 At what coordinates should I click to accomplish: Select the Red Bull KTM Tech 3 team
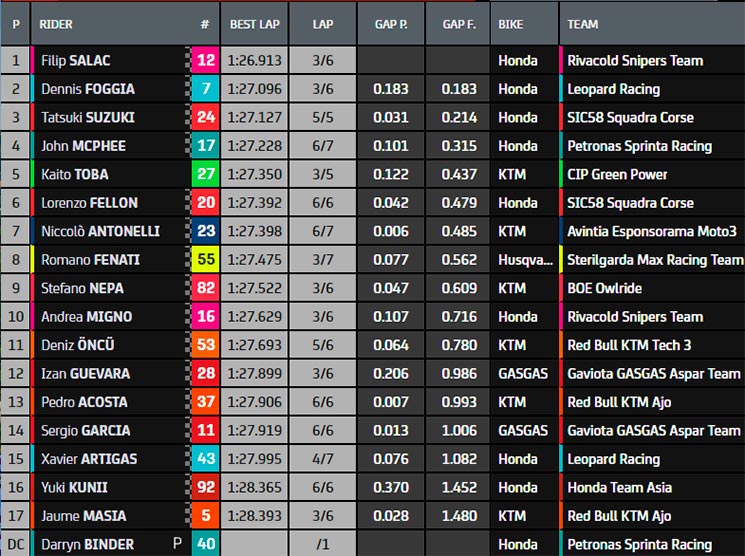pyautogui.click(x=629, y=345)
